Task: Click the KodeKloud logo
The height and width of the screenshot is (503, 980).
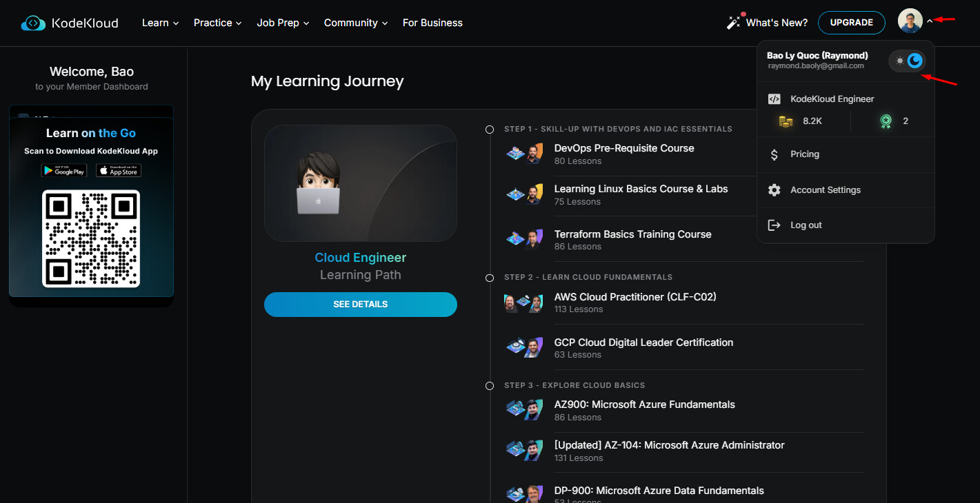Action: 70,23
